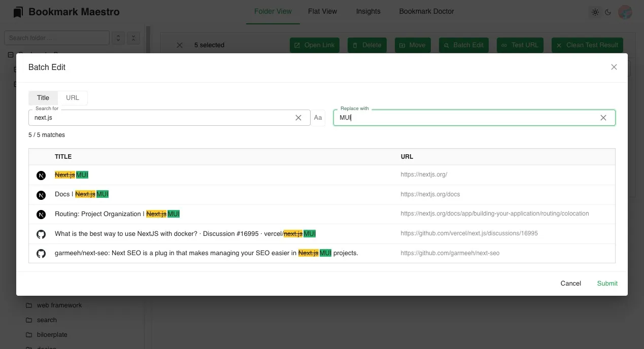Toggle case sensitive Aa option

pyautogui.click(x=318, y=118)
